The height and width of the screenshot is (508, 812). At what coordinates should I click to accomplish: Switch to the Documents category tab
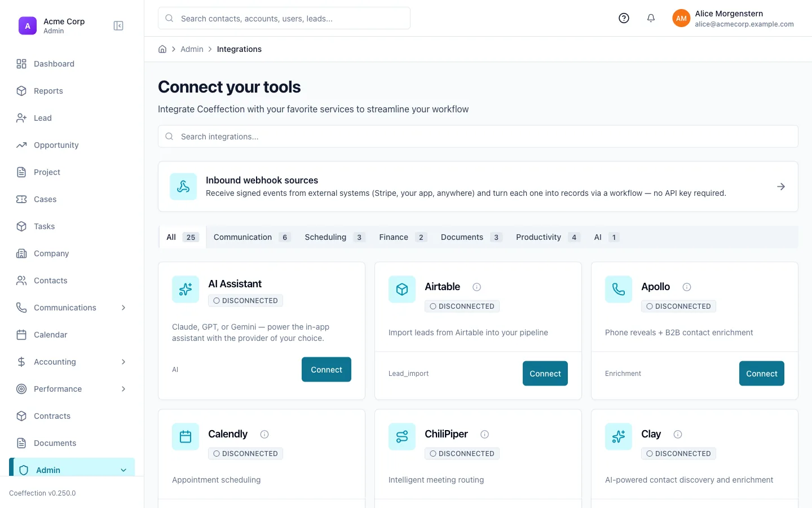pos(471,237)
